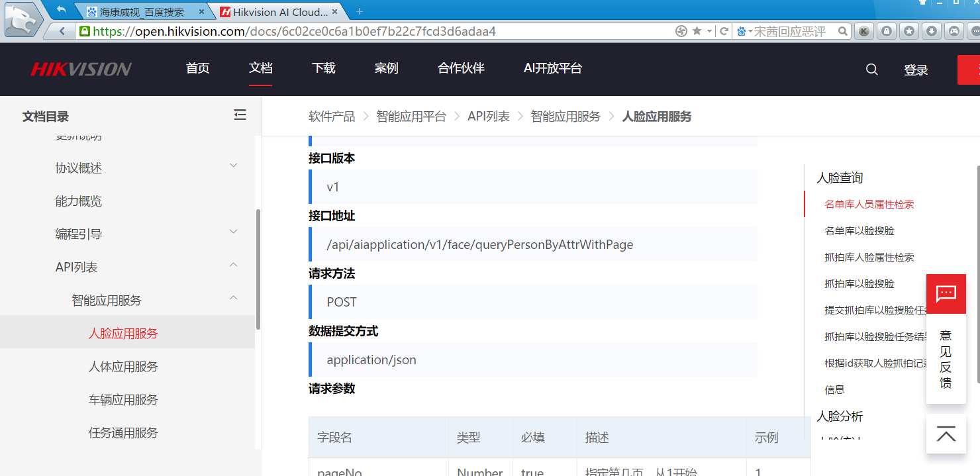Click 软件产品 breadcrumb
This screenshot has height=476, width=980.
tap(332, 117)
